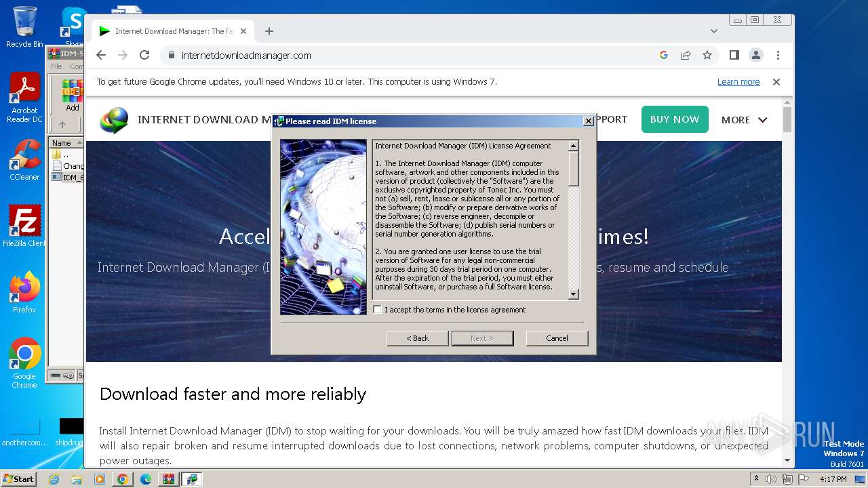Open File menu in WinRAR window
The width and height of the screenshot is (868, 488).
click(x=57, y=66)
